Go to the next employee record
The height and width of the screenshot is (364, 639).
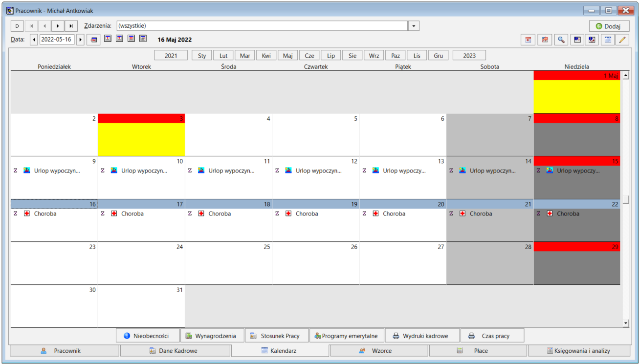58,26
